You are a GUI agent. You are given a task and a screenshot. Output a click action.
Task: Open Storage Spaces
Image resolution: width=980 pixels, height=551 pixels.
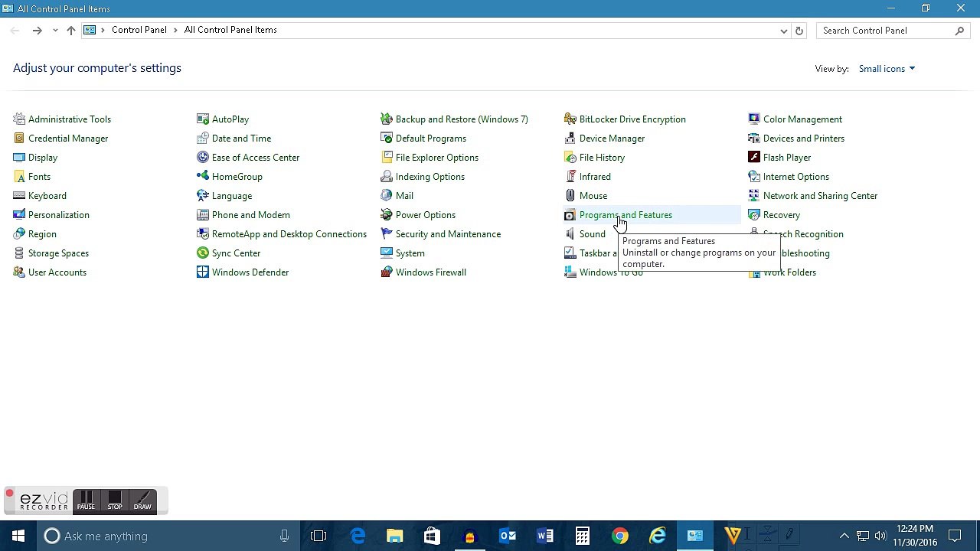tap(58, 253)
